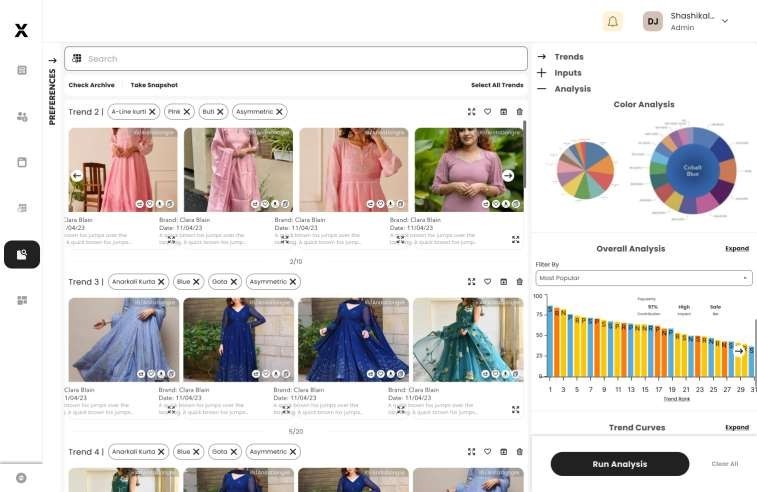The height and width of the screenshot is (492, 757).
Task: Delete Trend 3 with the trash icon
Action: pyautogui.click(x=519, y=281)
